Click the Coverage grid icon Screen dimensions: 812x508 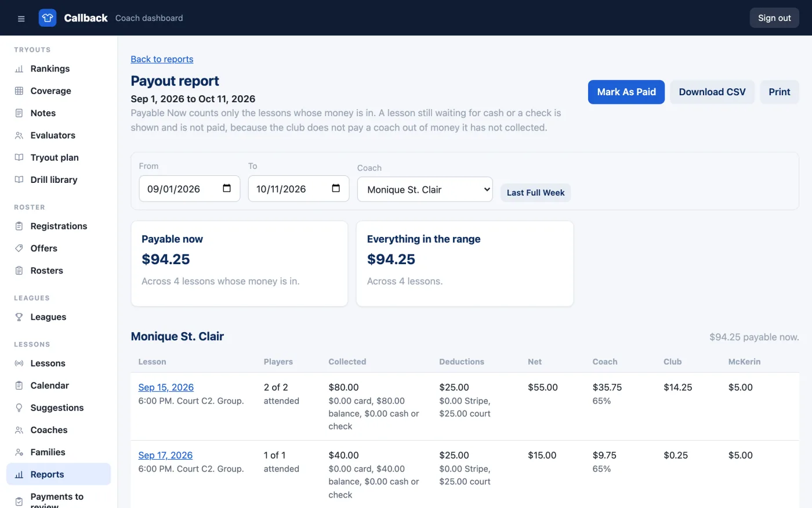19,91
